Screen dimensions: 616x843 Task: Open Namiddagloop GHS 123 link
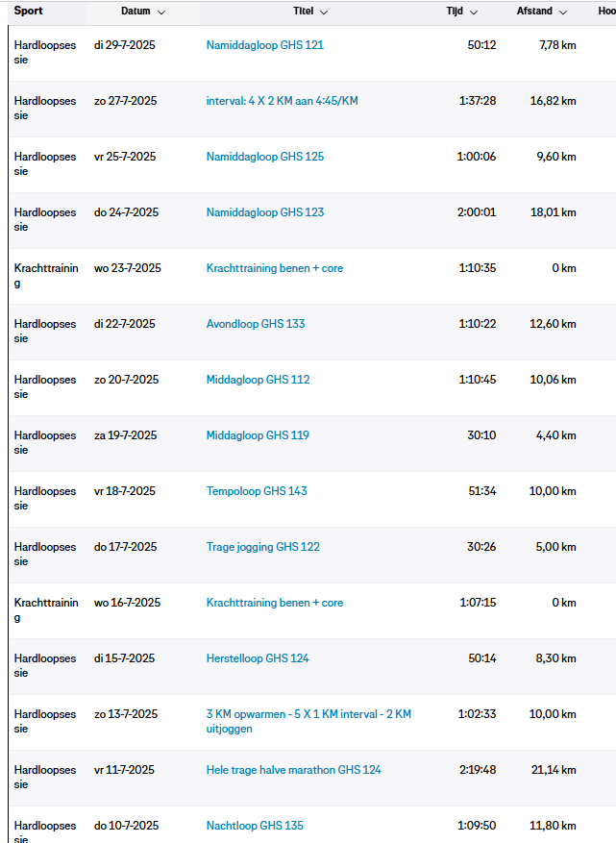[265, 212]
